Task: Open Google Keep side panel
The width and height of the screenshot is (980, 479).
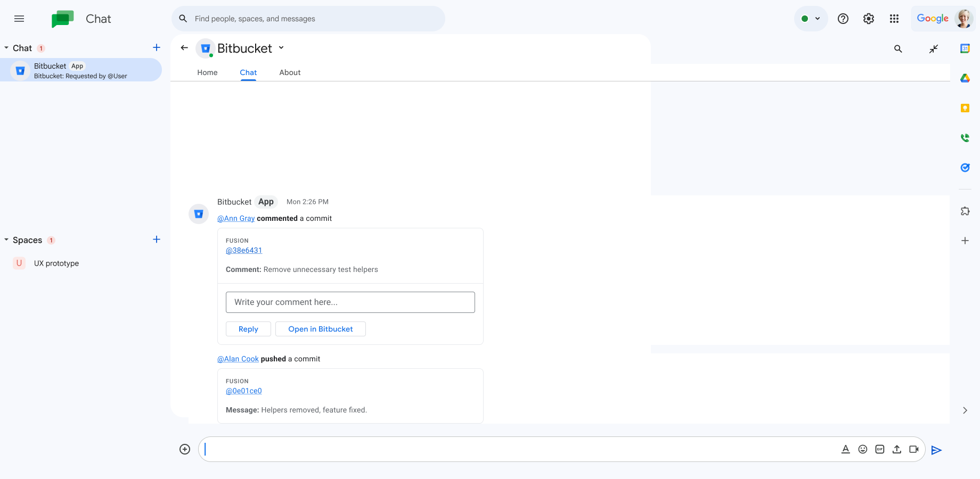Action: [x=965, y=108]
